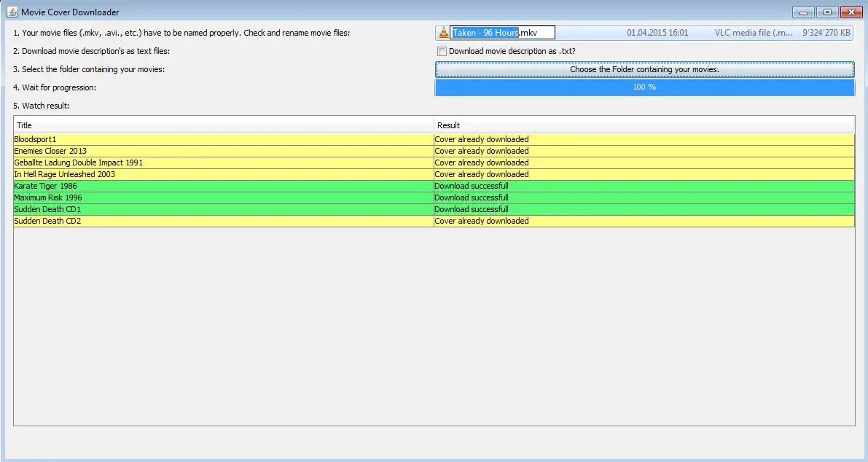Image resolution: width=868 pixels, height=462 pixels.
Task: Select Karate Tiger 1986 title cell
Action: coord(224,186)
